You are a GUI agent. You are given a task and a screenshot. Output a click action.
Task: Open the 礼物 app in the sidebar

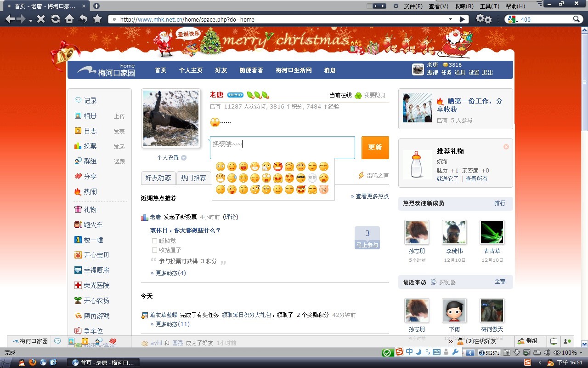(90, 209)
